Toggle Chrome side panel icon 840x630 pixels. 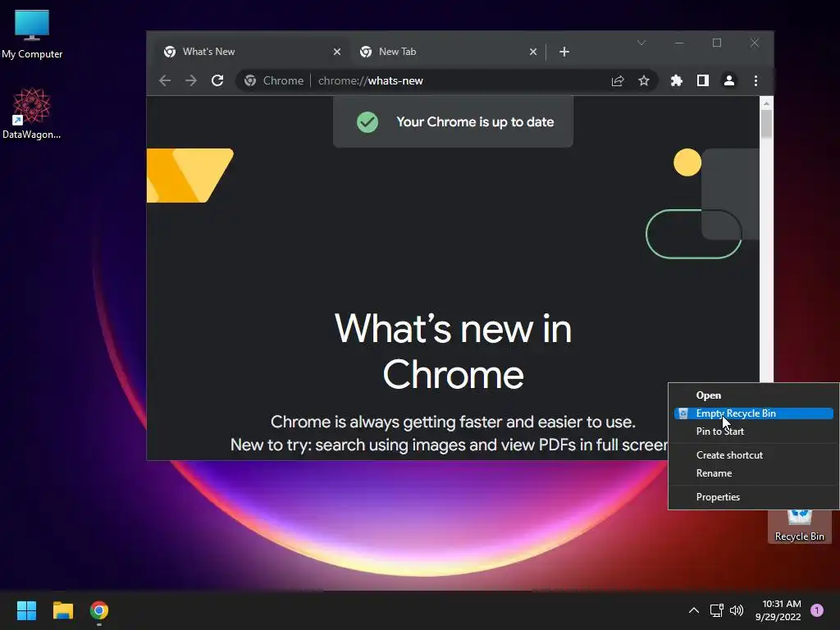click(x=703, y=80)
